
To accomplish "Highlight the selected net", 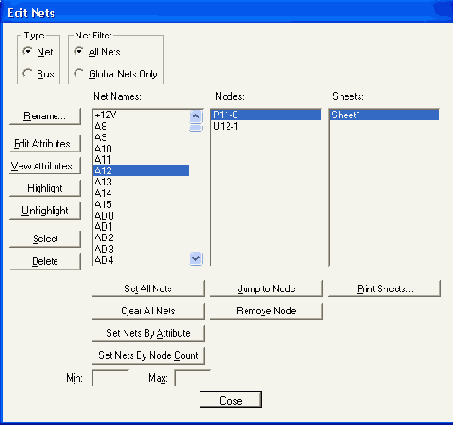I will 45,188.
